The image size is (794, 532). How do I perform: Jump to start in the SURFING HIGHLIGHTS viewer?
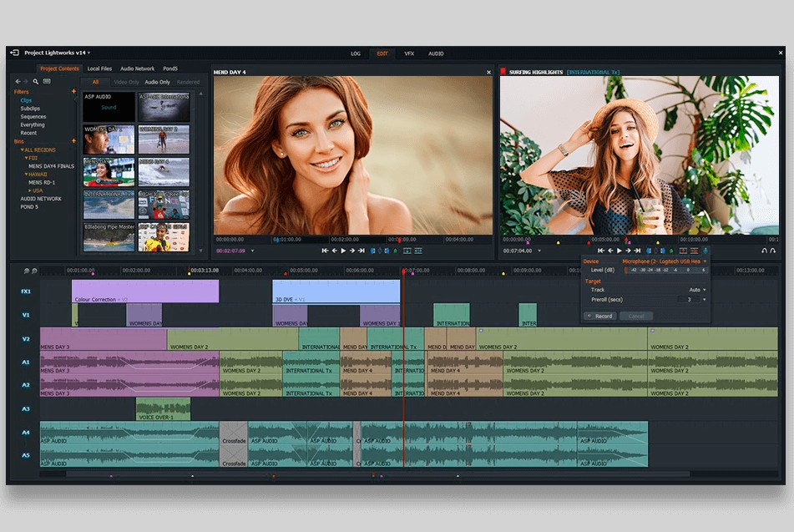[601, 251]
